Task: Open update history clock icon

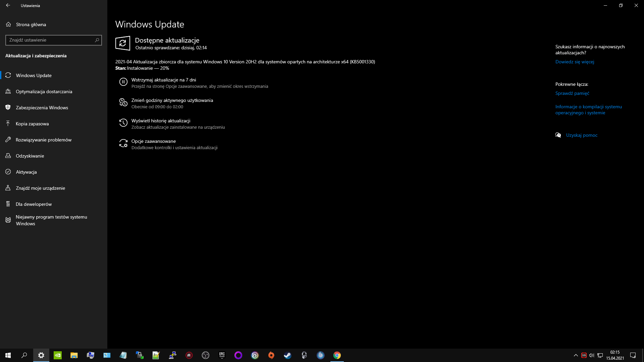Action: tap(123, 123)
